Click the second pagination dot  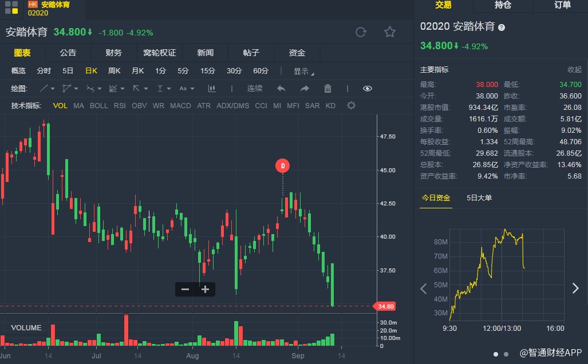click(506, 354)
